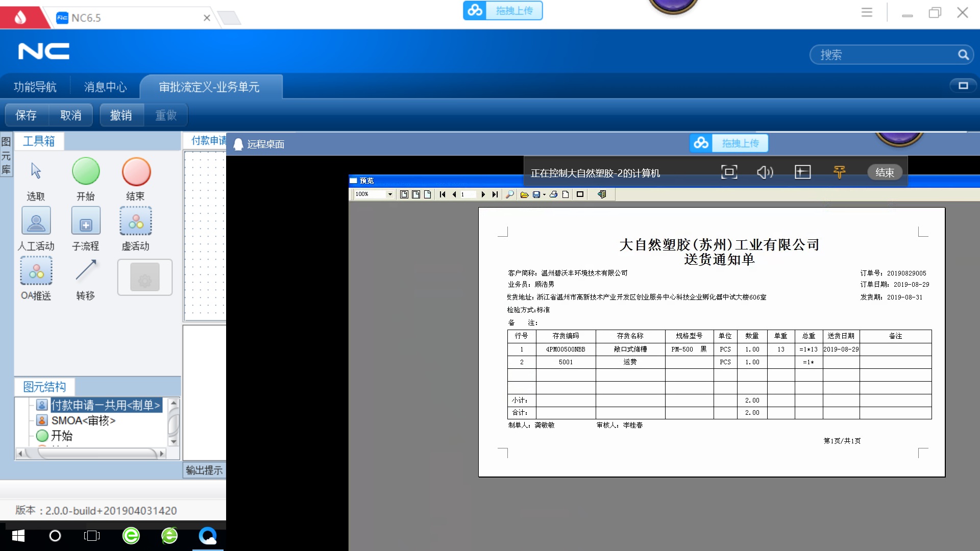The width and height of the screenshot is (980, 551).
Task: Click the black rectangle frame icon
Action: (580, 194)
